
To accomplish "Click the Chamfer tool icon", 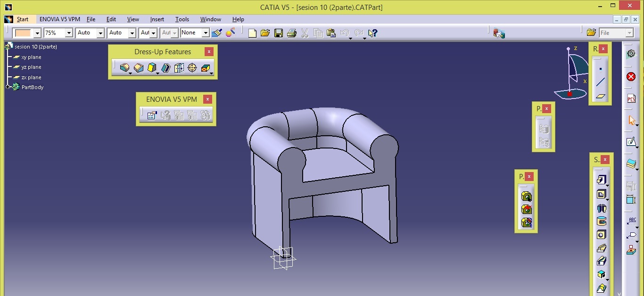I will click(x=139, y=68).
